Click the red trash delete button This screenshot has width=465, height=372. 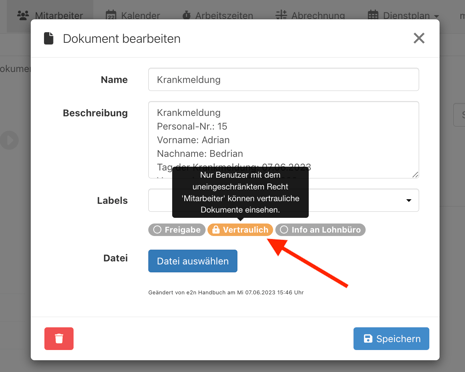coord(59,338)
